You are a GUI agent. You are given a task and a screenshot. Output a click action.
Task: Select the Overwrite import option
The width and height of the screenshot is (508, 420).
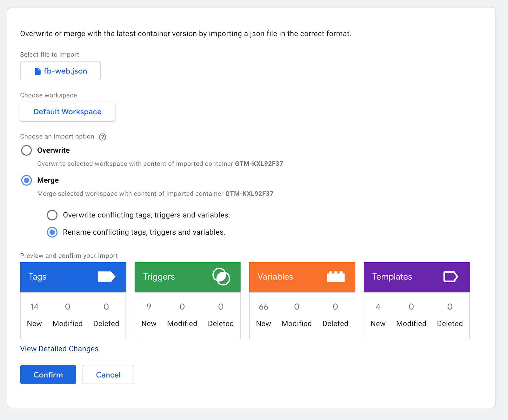(26, 150)
